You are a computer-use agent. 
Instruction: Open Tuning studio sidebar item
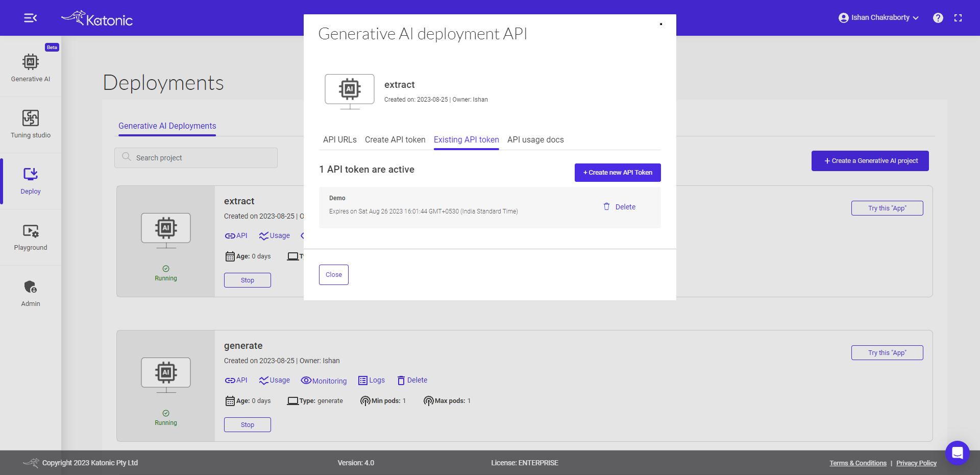point(31,124)
